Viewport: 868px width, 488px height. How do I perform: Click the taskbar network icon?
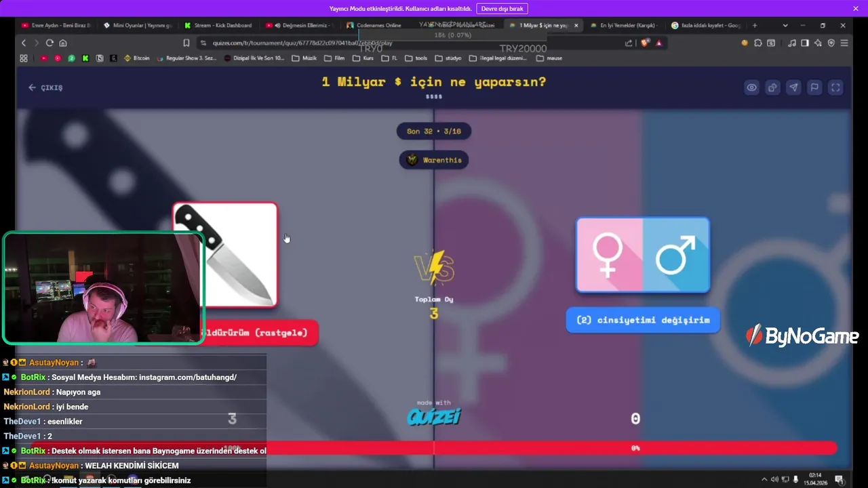(x=785, y=479)
